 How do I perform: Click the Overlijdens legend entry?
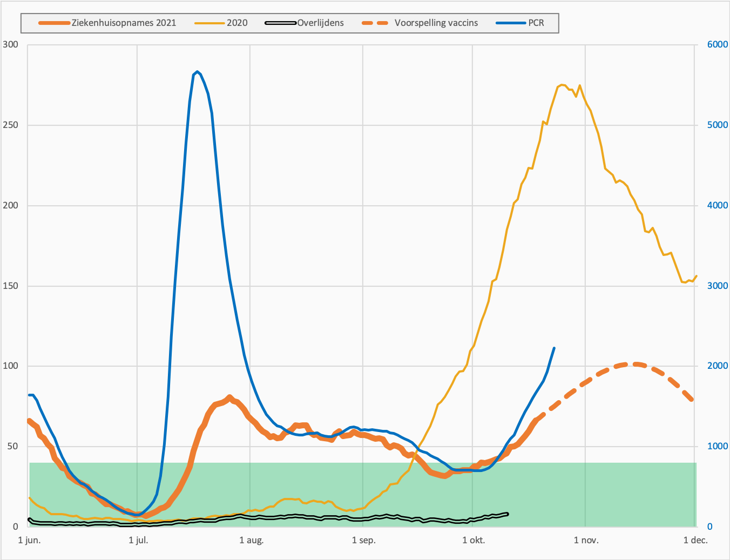[320, 23]
